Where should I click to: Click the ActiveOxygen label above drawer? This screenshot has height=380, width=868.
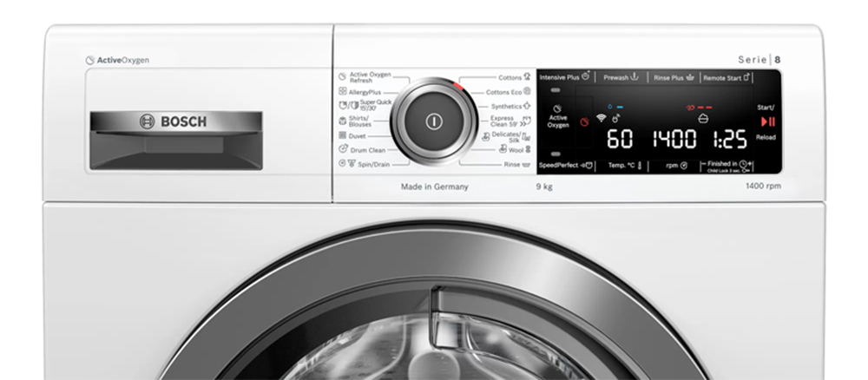(117, 60)
